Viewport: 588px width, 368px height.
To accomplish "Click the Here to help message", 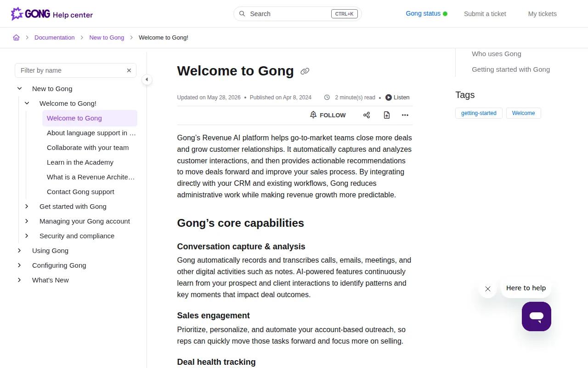I will point(526,288).
